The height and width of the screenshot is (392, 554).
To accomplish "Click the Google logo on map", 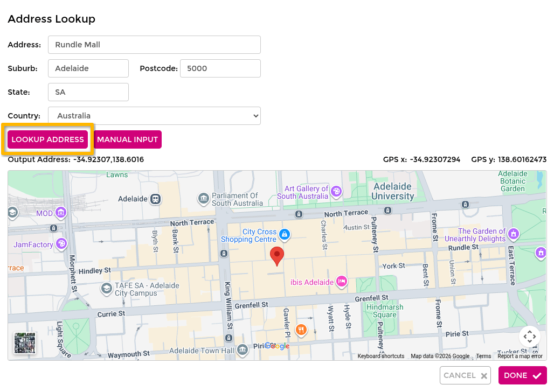I will [277, 346].
